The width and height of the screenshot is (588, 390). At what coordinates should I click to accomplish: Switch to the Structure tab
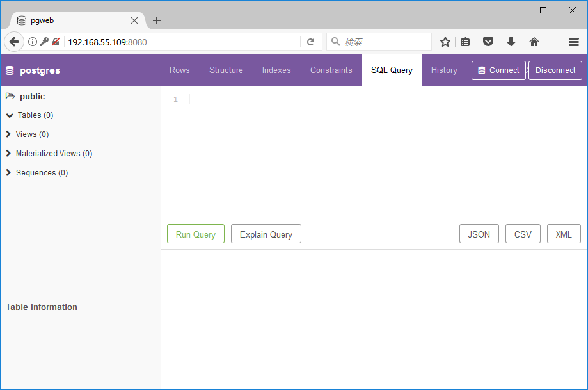[226, 70]
